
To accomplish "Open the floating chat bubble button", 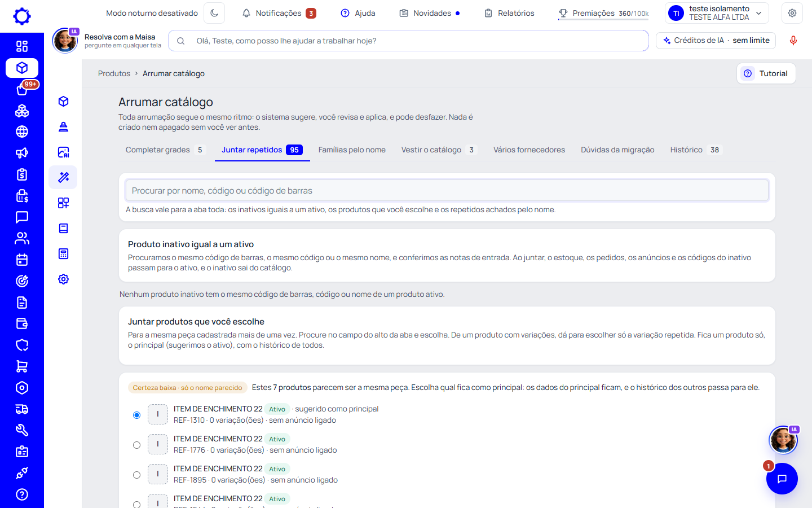I will (x=782, y=479).
